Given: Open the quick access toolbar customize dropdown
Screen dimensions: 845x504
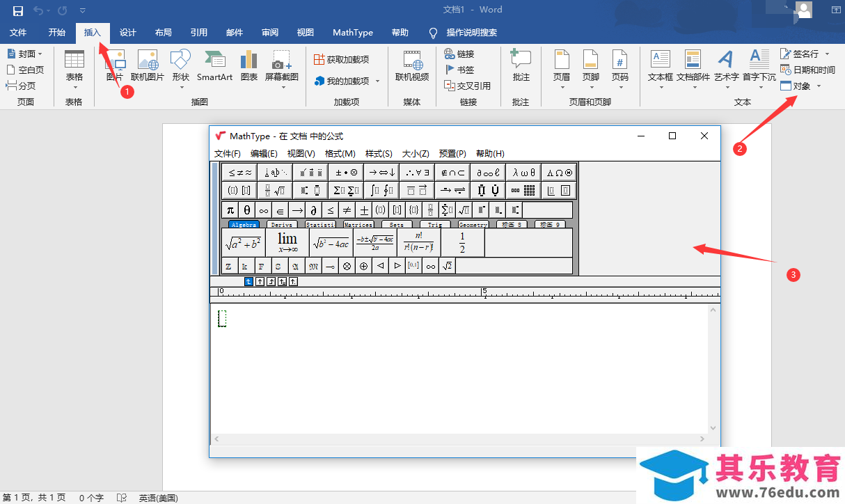Looking at the screenshot, I should click(83, 10).
